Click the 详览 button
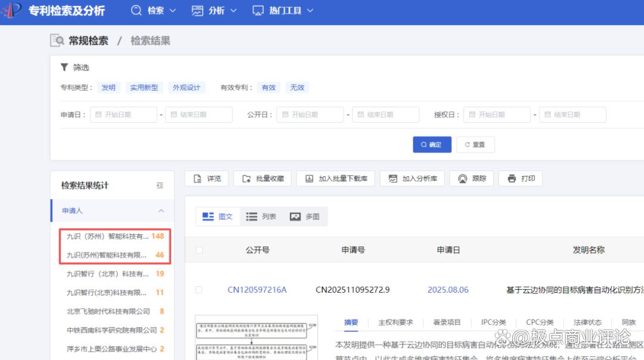 206,179
